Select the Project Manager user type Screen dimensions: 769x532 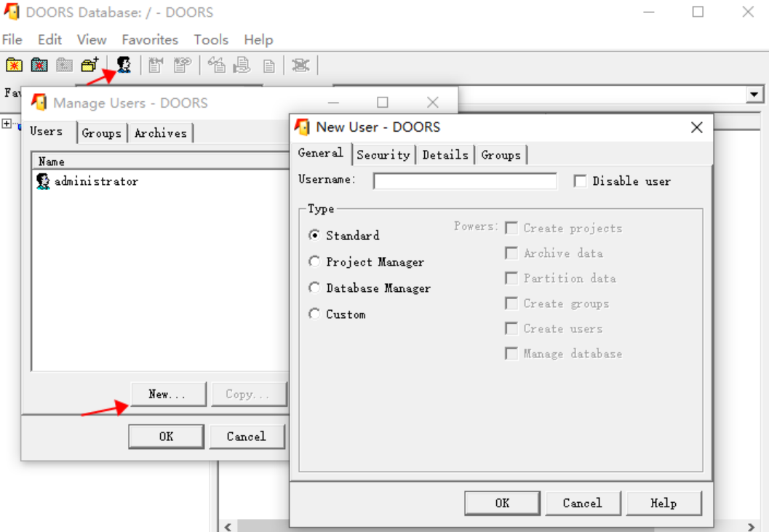point(314,261)
